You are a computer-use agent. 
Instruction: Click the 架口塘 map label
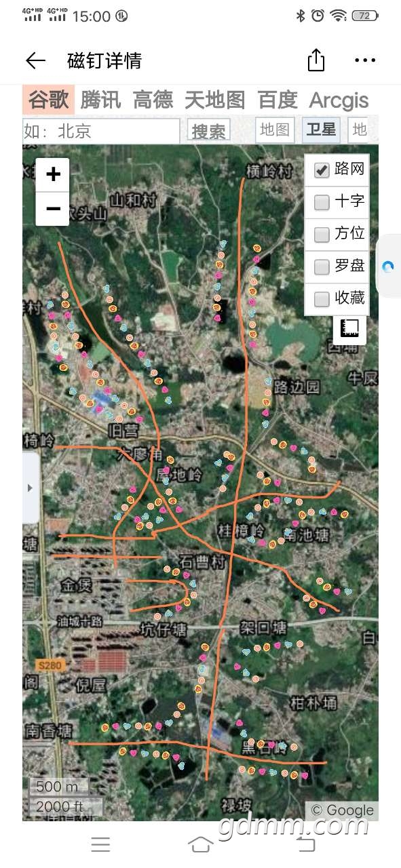point(263,627)
